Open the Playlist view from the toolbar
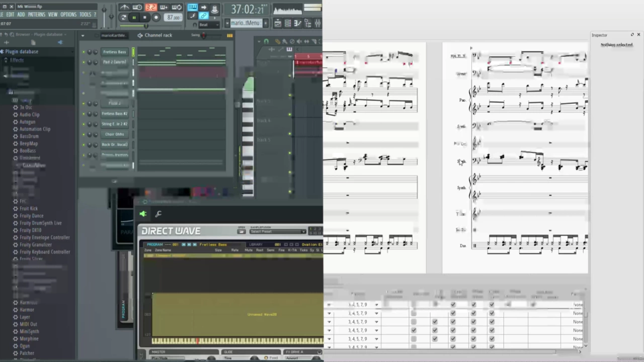Image resolution: width=644 pixels, height=362 pixels. point(278,23)
